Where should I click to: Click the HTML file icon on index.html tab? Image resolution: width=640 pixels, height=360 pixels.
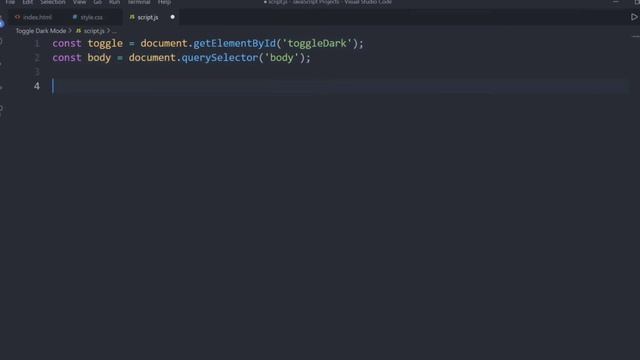tap(17, 17)
